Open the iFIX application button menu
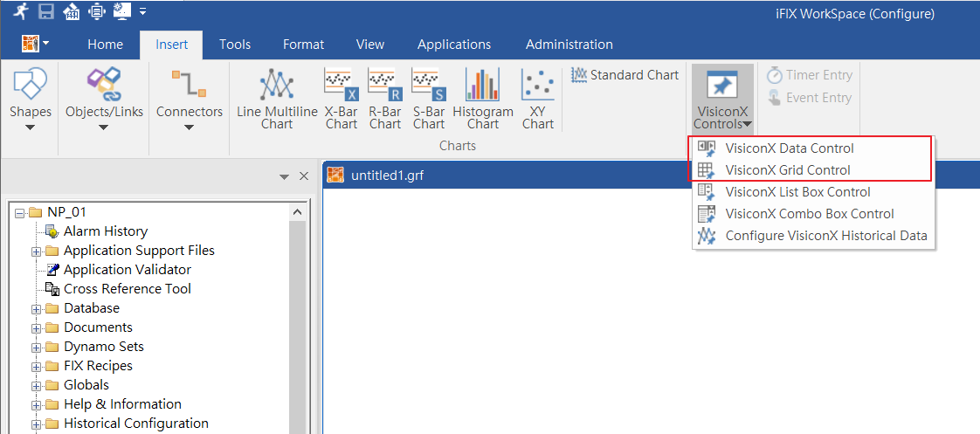 pyautogui.click(x=36, y=45)
